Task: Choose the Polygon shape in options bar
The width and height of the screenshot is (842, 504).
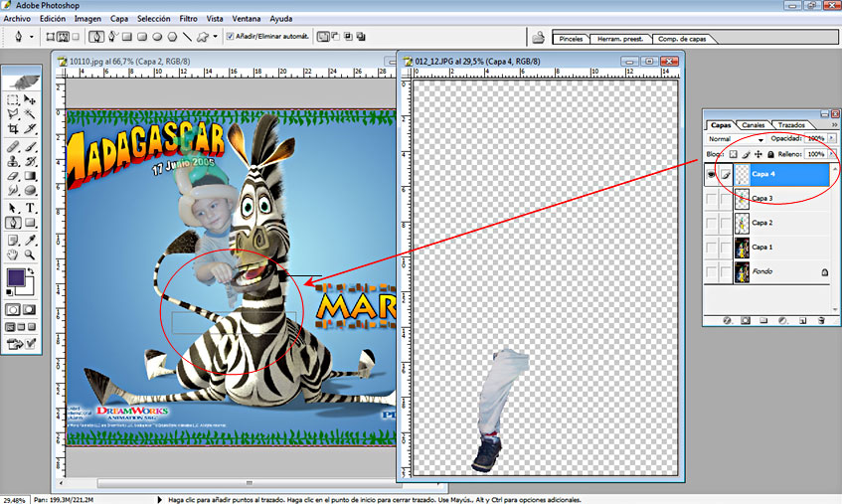Action: (172, 37)
